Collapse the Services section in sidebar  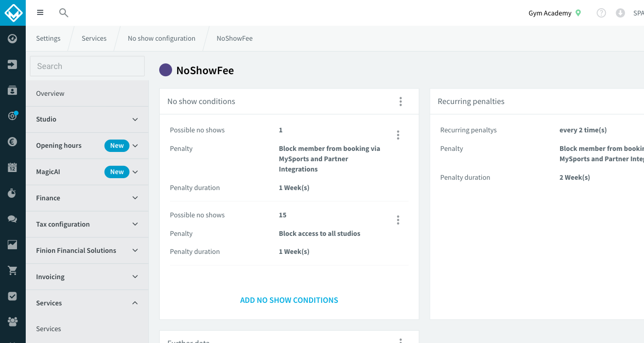87,303
